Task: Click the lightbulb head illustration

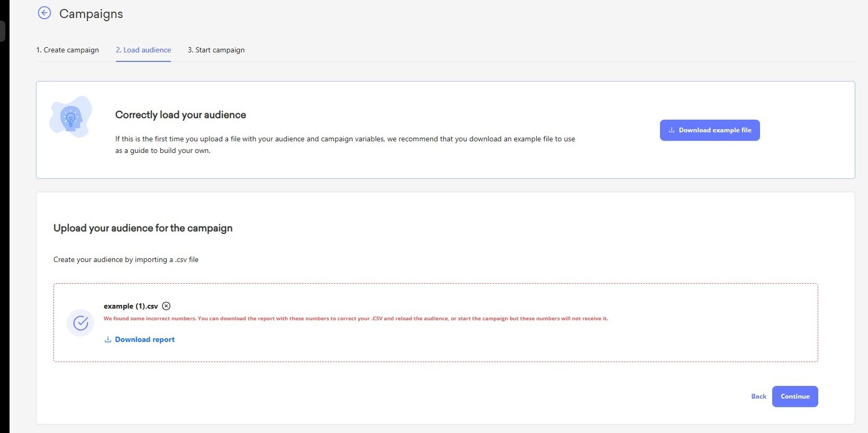Action: point(70,117)
